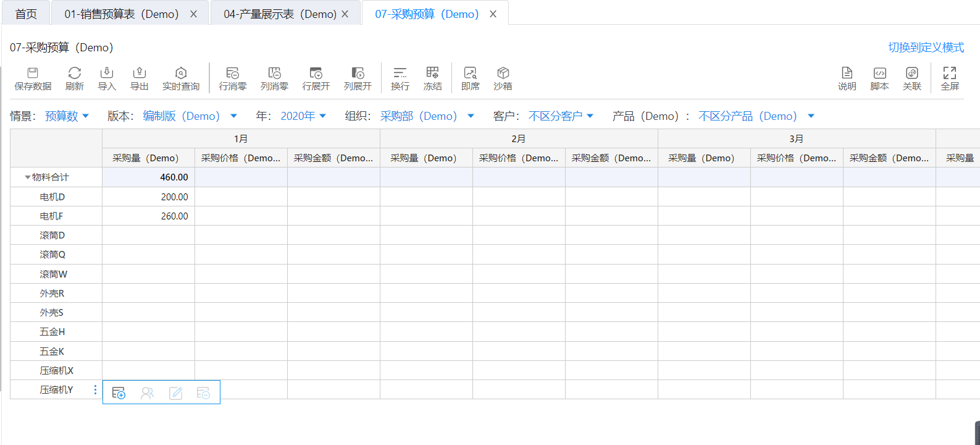Open the 情景 dropdown showing 预算数
This screenshot has width=980, height=445.
click(67, 116)
